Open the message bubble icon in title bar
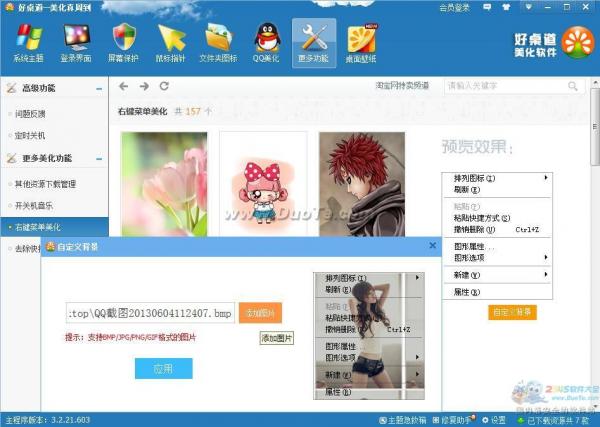The width and height of the screenshot is (600, 427). pos(487,7)
